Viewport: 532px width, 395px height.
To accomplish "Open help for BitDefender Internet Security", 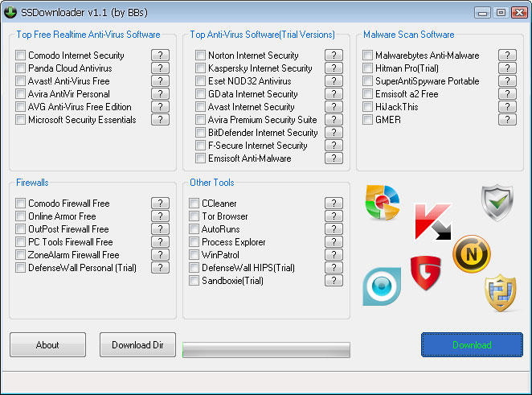I will [x=334, y=133].
